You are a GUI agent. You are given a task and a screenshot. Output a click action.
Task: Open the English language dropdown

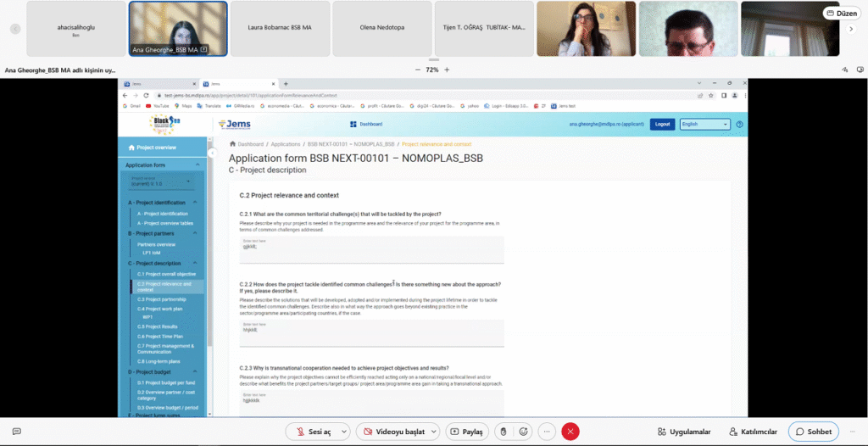(x=704, y=125)
